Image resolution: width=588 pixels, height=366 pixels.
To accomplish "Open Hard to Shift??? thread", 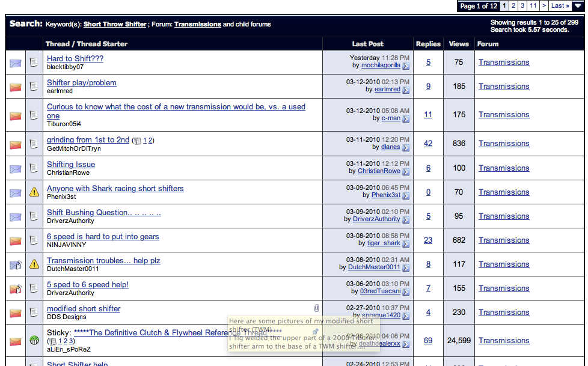I will pyautogui.click(x=75, y=58).
